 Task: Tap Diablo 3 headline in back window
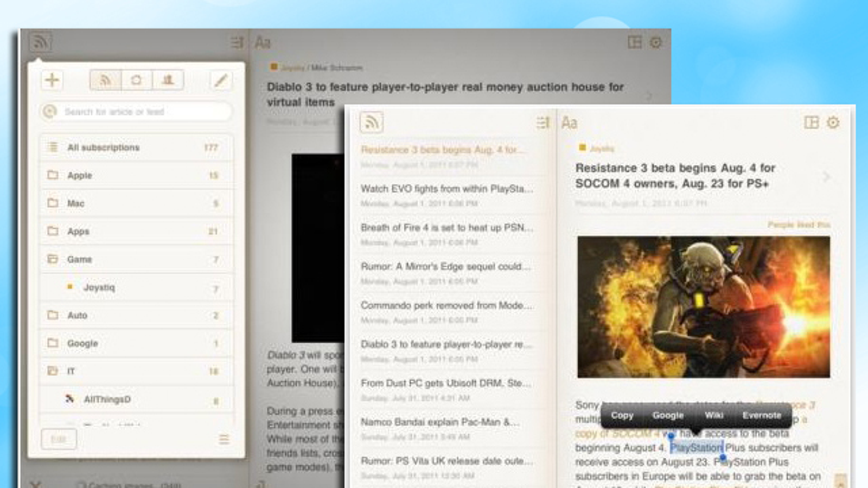tap(445, 94)
